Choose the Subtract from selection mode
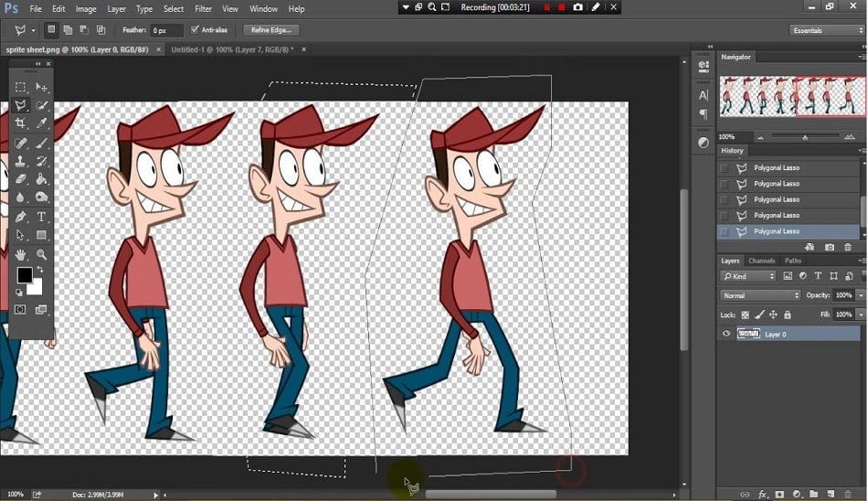 (x=84, y=30)
